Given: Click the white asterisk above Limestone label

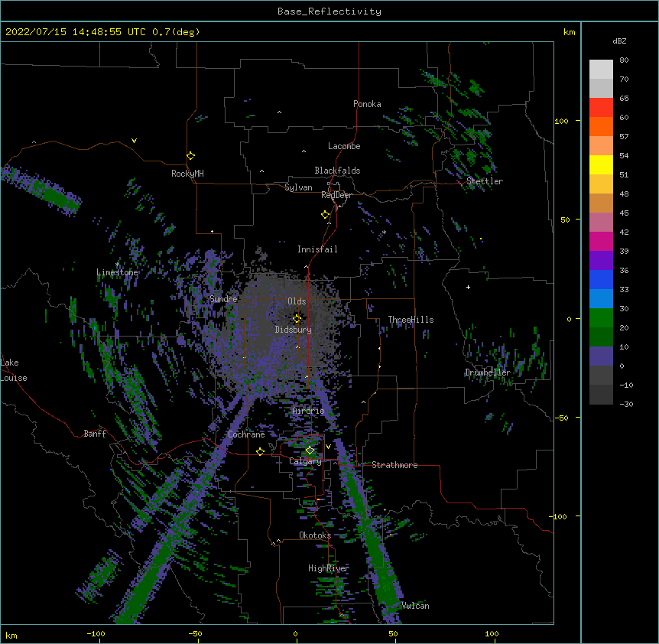Looking at the screenshot, I should (117, 265).
